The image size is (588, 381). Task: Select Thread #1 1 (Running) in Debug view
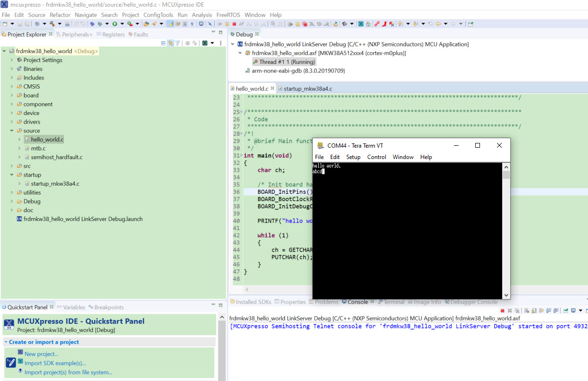click(x=287, y=62)
